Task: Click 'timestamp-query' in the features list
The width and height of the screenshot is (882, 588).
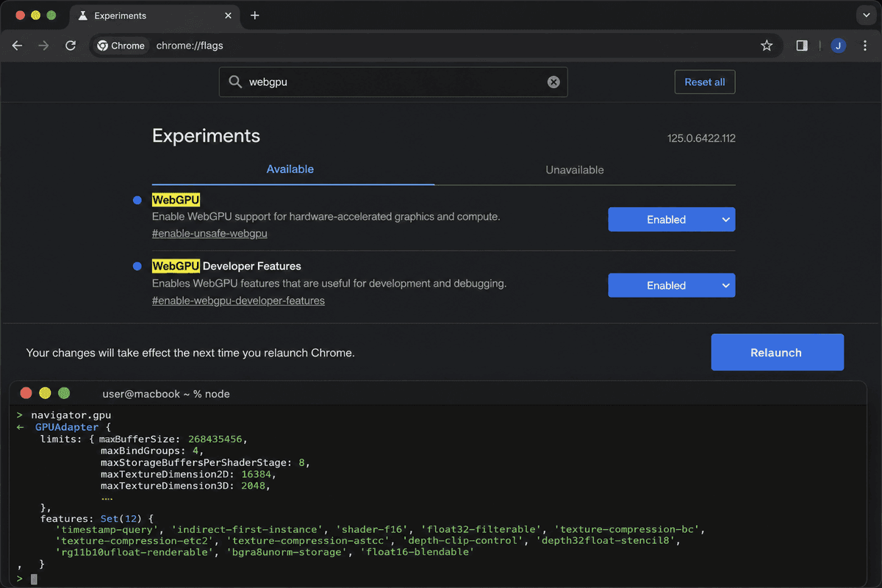Action: [x=107, y=529]
